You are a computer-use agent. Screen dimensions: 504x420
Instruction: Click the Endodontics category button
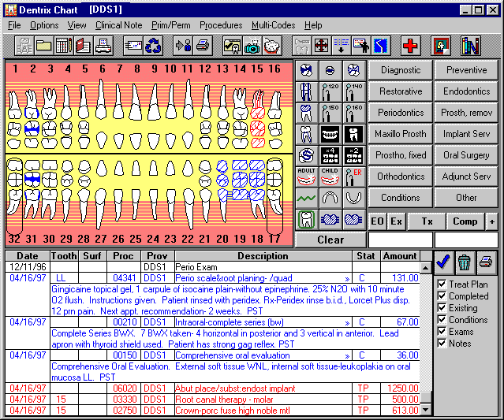tap(466, 91)
